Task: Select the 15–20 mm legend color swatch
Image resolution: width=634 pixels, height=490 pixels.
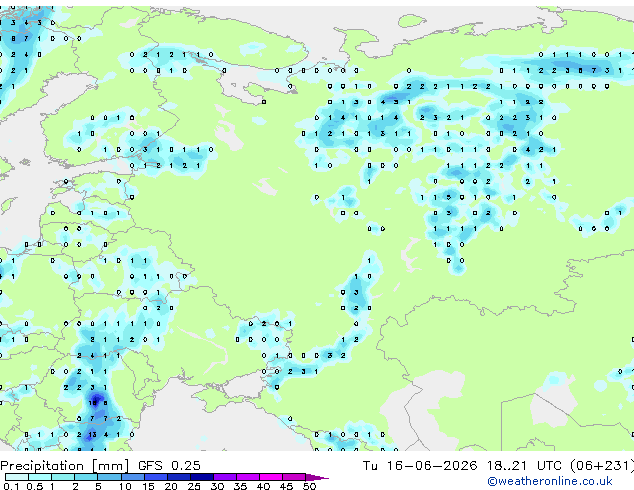Action: click(x=155, y=477)
